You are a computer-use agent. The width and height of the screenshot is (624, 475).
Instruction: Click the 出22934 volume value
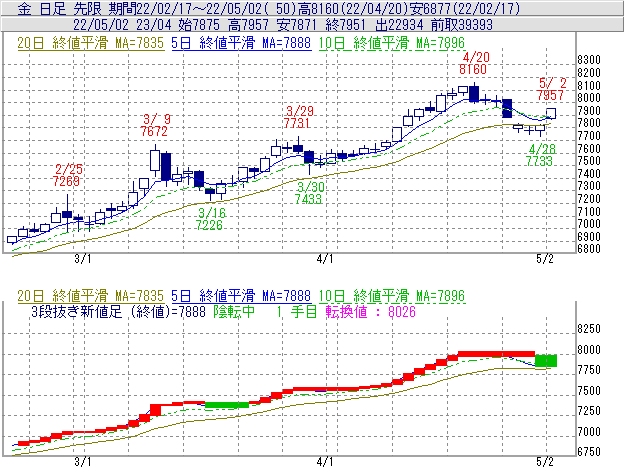tap(399, 25)
